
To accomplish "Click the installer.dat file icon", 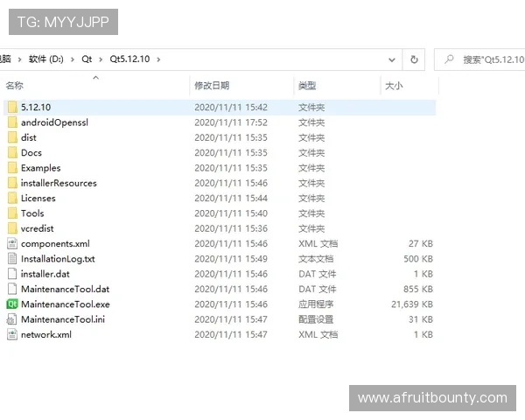I will tap(12, 274).
